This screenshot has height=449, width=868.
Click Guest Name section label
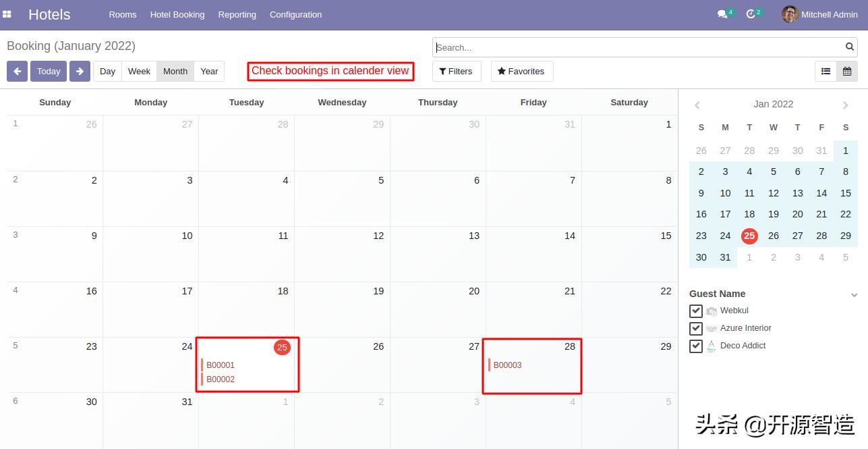717,294
